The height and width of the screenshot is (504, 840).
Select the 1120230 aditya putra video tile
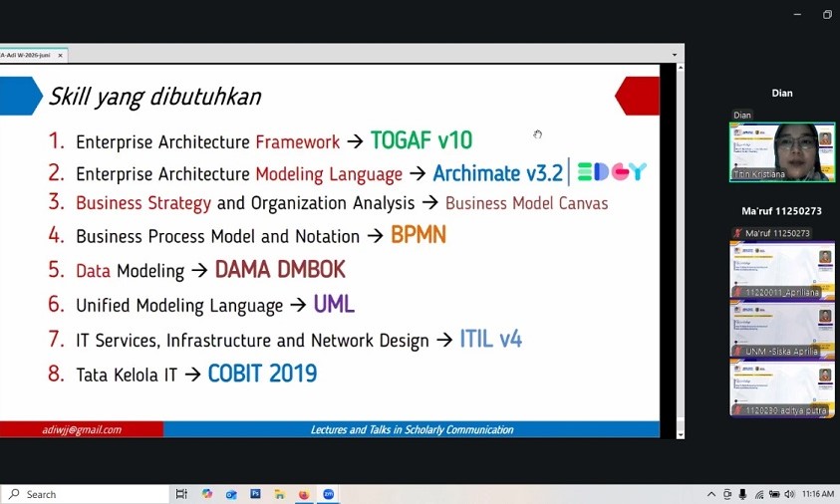click(x=782, y=387)
